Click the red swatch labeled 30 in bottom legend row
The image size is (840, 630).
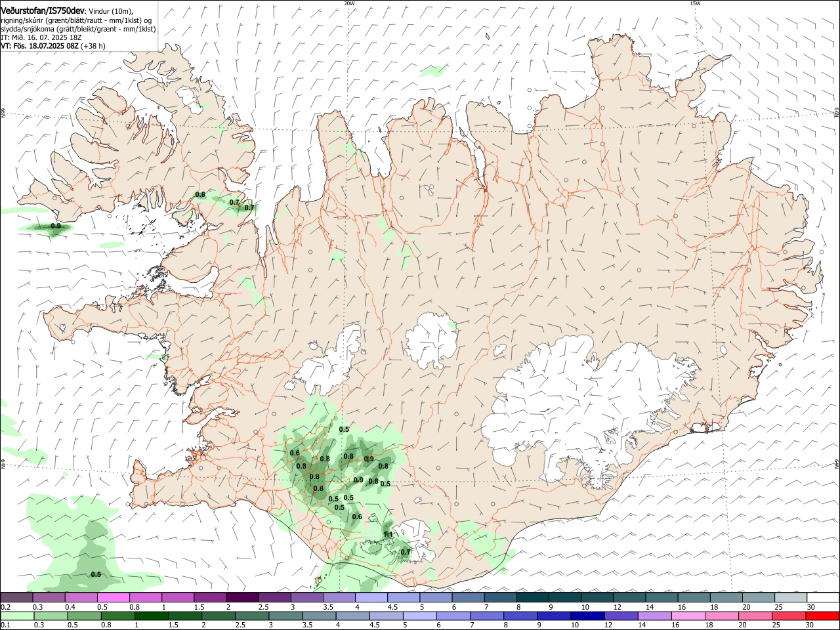point(823,616)
